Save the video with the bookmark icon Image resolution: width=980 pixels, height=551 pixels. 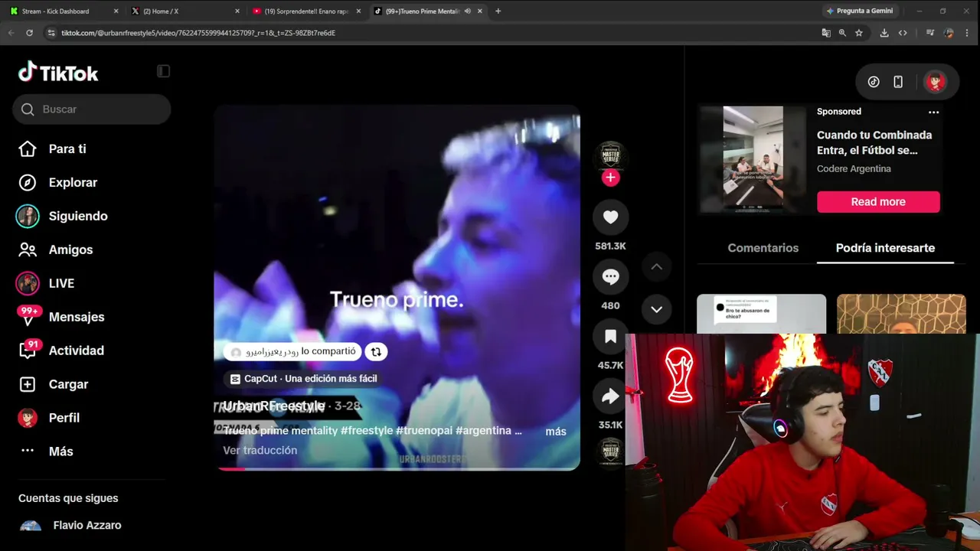coord(610,337)
